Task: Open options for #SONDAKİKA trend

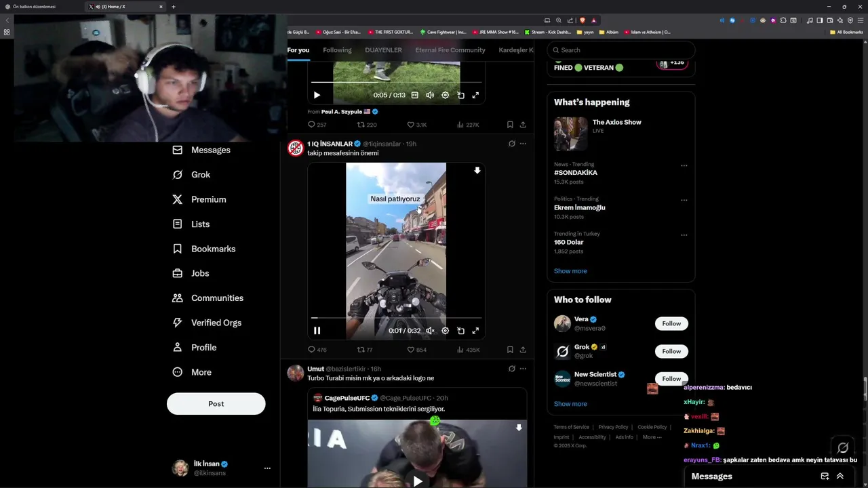Action: point(684,165)
